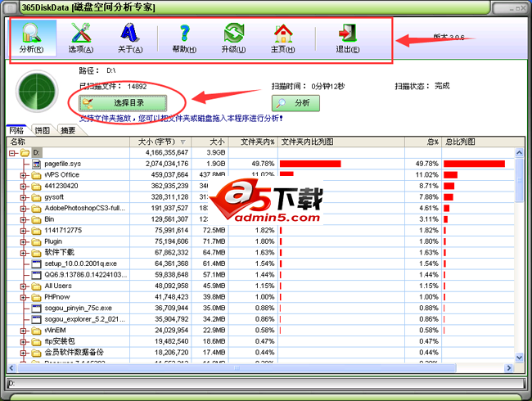Select the 软件下载 folder icon

[x=36, y=253]
